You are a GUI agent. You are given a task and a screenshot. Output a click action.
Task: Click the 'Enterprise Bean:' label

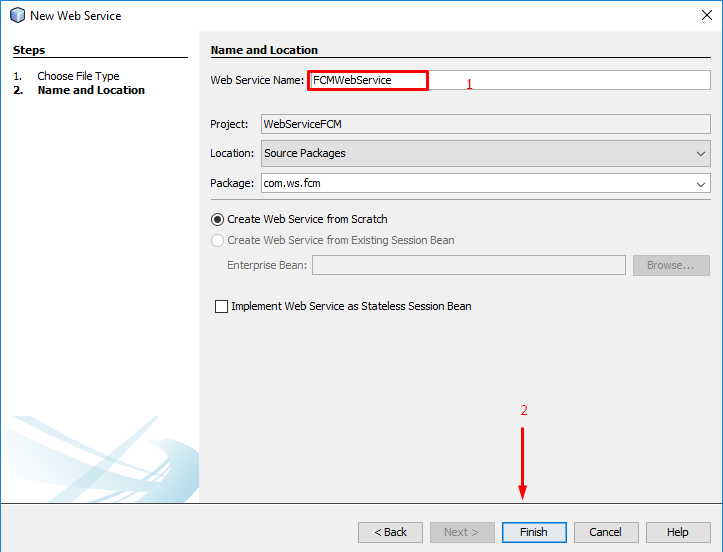(x=267, y=265)
